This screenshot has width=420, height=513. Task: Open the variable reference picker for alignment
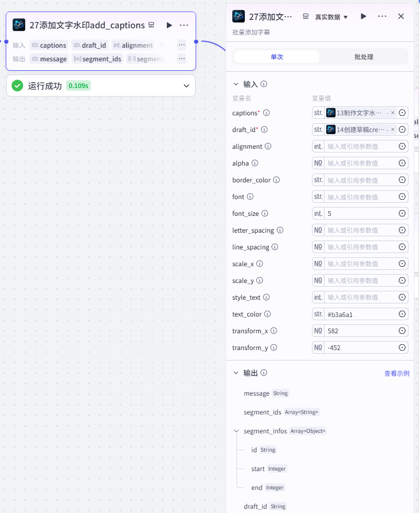(x=402, y=146)
